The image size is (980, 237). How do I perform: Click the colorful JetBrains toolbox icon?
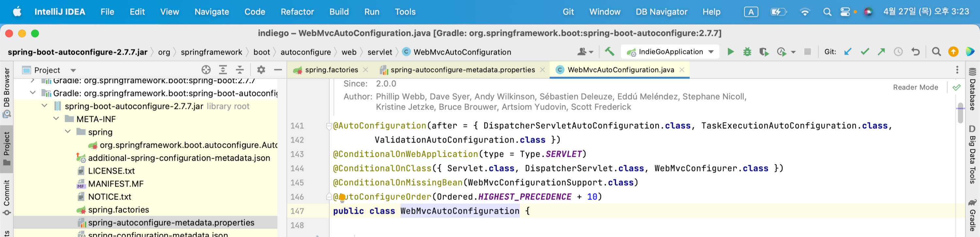970,52
